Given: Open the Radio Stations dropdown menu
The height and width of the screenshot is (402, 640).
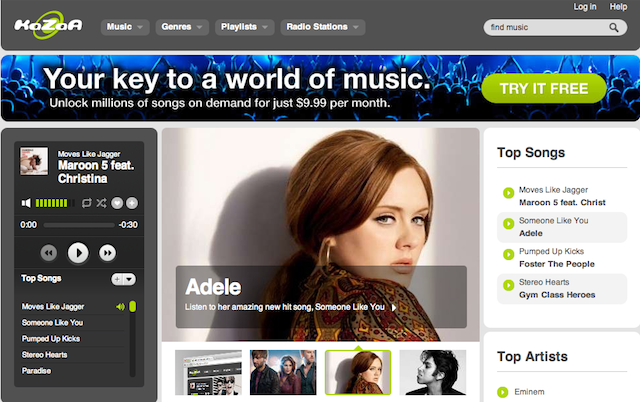Looking at the screenshot, I should point(323,27).
